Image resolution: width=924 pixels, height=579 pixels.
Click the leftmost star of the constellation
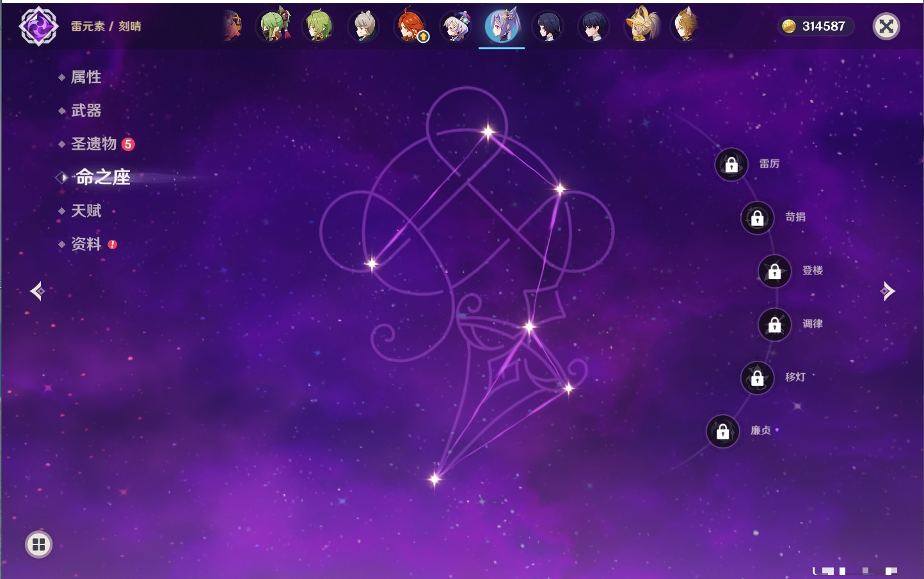pyautogui.click(x=372, y=264)
